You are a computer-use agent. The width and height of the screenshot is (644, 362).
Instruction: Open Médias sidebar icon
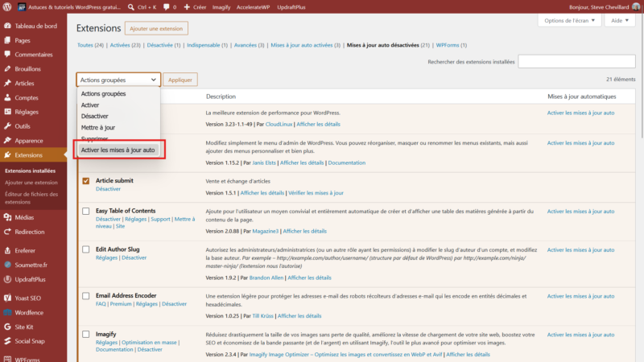coord(7,217)
